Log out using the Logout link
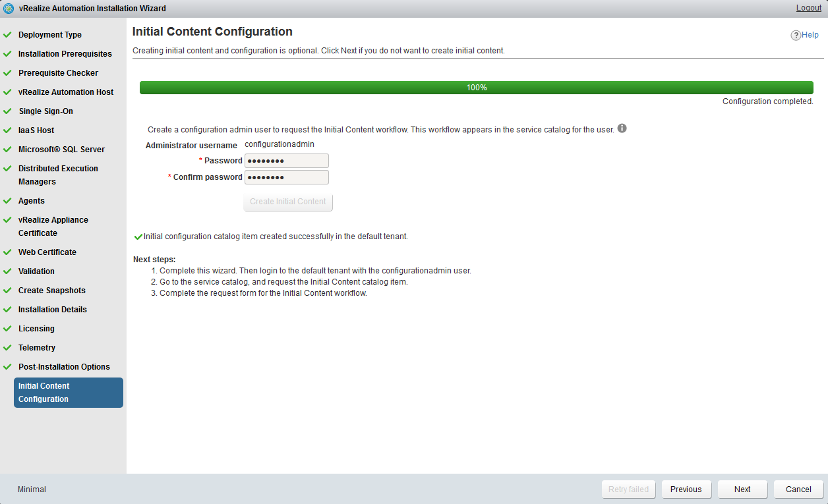828x504 pixels. point(808,8)
